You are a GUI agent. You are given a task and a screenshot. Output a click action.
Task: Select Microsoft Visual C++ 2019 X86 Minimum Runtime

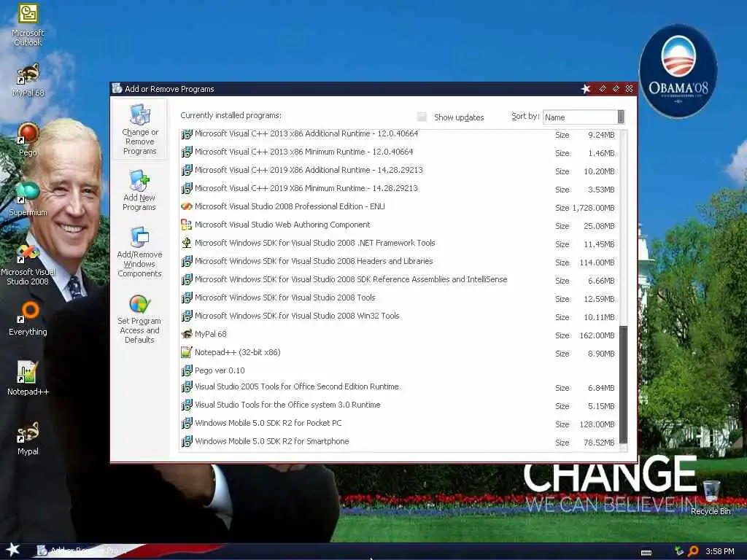[x=399, y=189]
